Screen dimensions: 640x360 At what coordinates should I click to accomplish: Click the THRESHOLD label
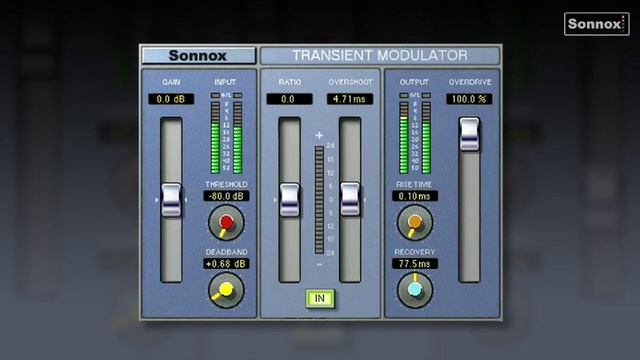[226, 184]
